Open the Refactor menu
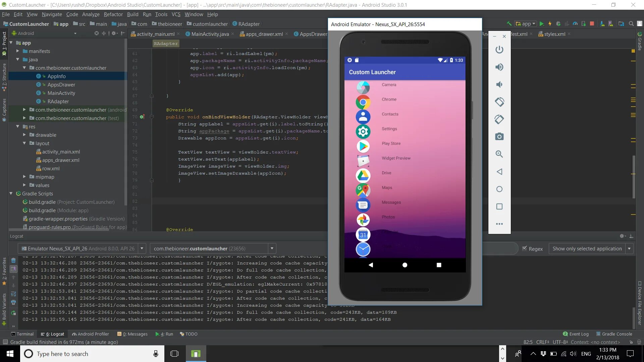This screenshot has height=362, width=644. click(x=113, y=14)
